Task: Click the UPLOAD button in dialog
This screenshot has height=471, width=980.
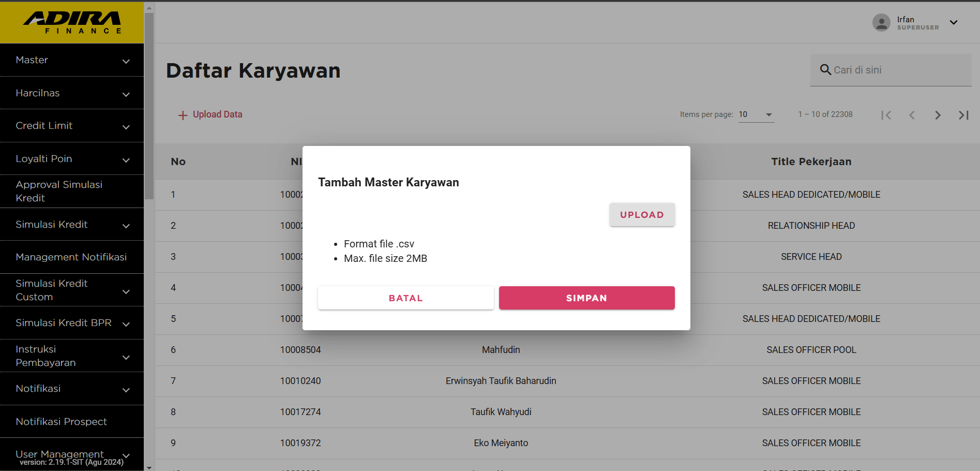Action: (642, 215)
